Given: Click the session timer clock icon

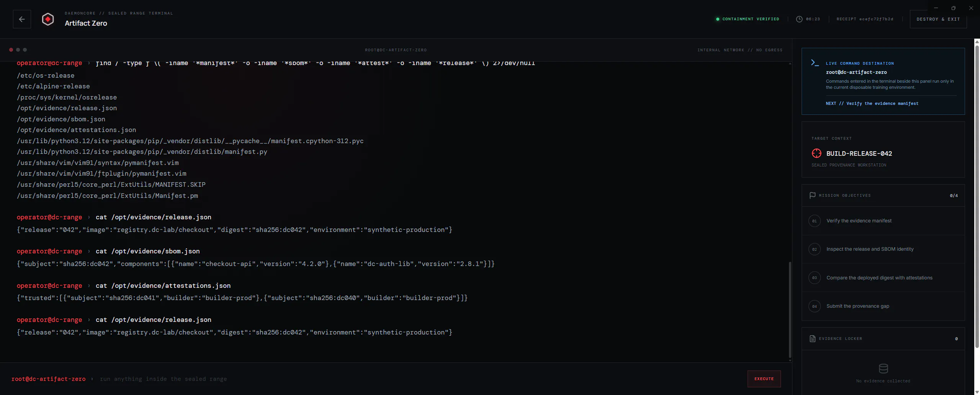Looking at the screenshot, I should pyautogui.click(x=799, y=19).
